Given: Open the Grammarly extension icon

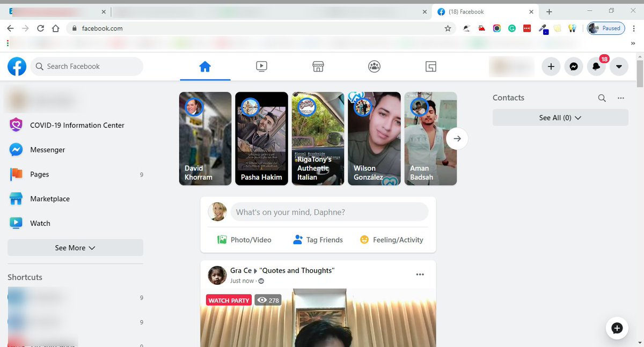Looking at the screenshot, I should 512,28.
